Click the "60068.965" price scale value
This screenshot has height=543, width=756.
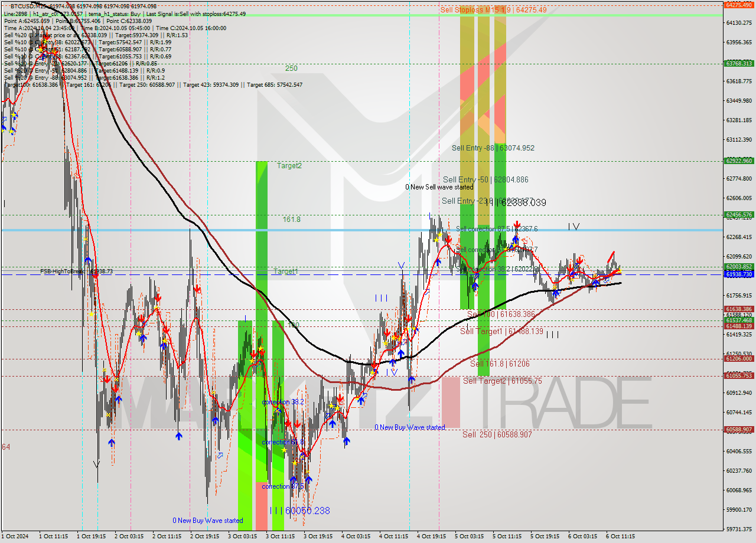(x=739, y=490)
